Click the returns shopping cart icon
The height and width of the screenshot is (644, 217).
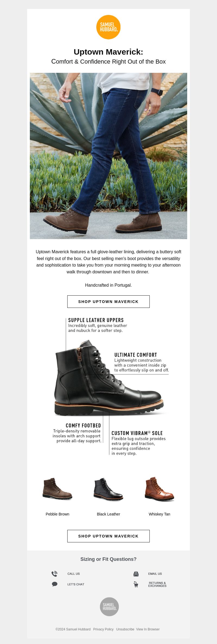tap(136, 584)
